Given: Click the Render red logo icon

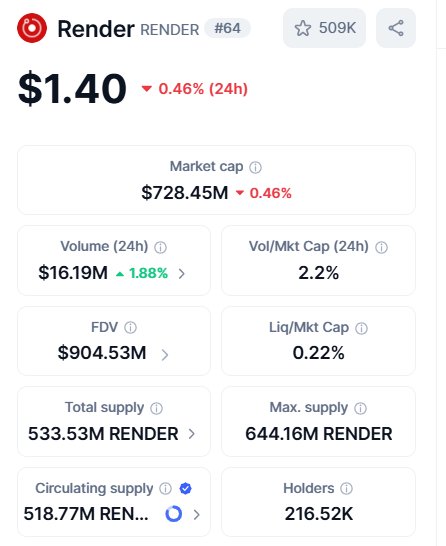Looking at the screenshot, I should pyautogui.click(x=32, y=28).
